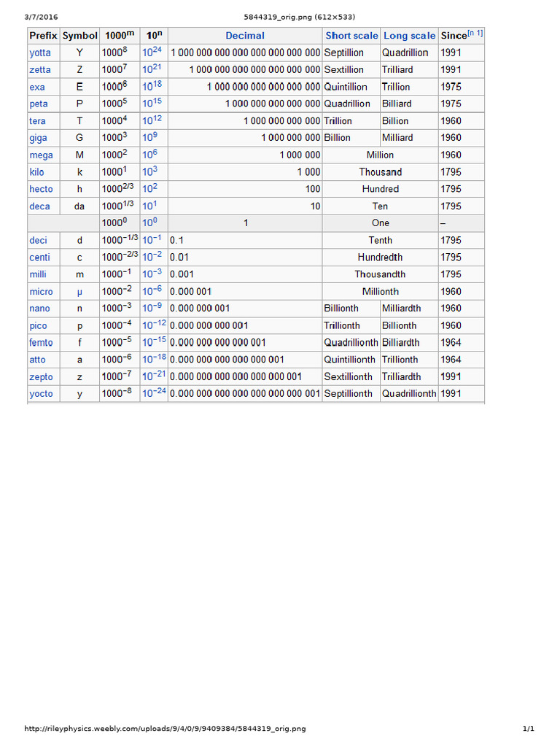Viewport: 560px width, 747px height.
Task: Open the Long scale header link
Action: [410, 36]
